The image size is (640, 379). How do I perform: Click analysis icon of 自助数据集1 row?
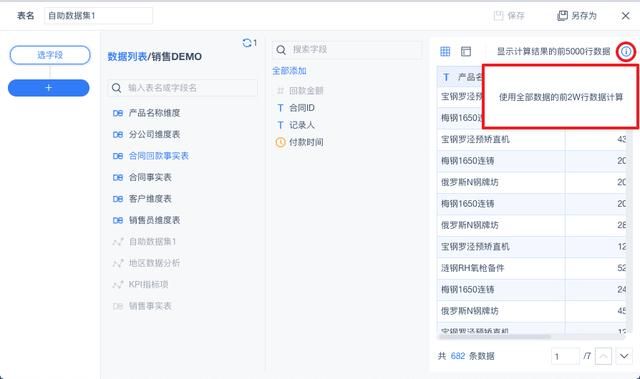click(x=118, y=242)
